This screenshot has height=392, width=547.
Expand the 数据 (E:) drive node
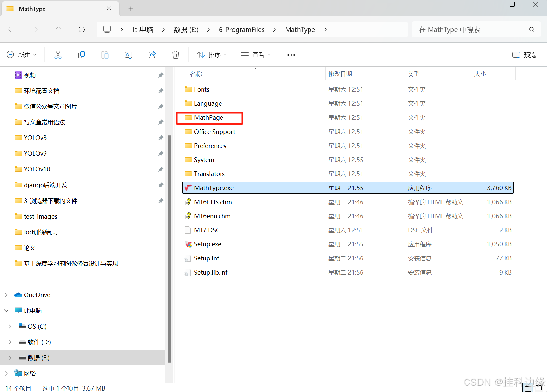10,358
